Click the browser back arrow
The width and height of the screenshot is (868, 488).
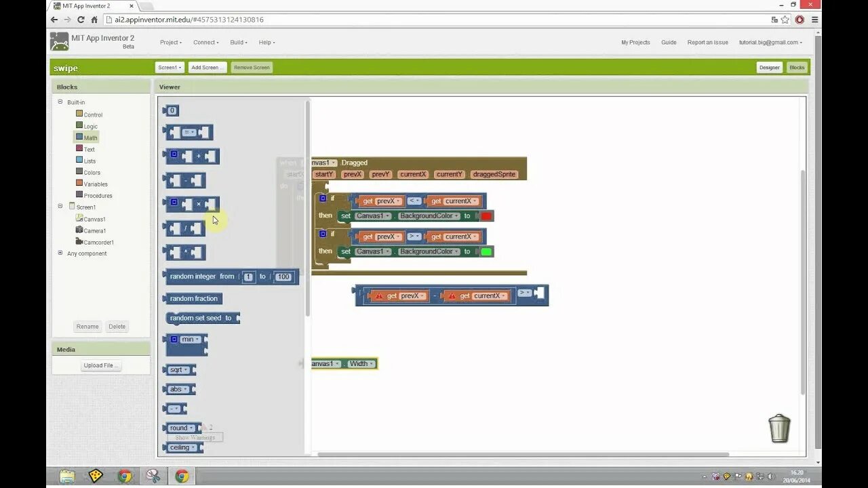54,20
